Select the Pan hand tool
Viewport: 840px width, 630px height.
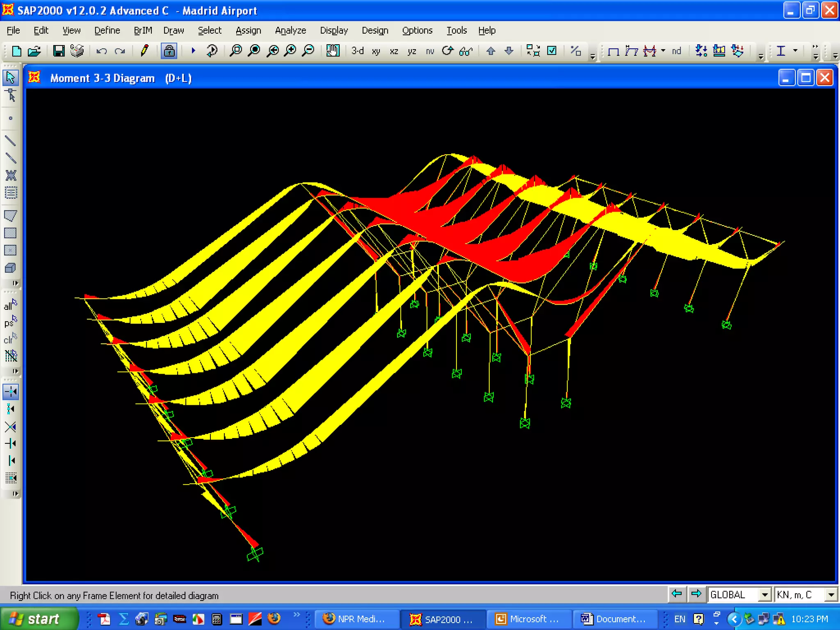click(333, 51)
